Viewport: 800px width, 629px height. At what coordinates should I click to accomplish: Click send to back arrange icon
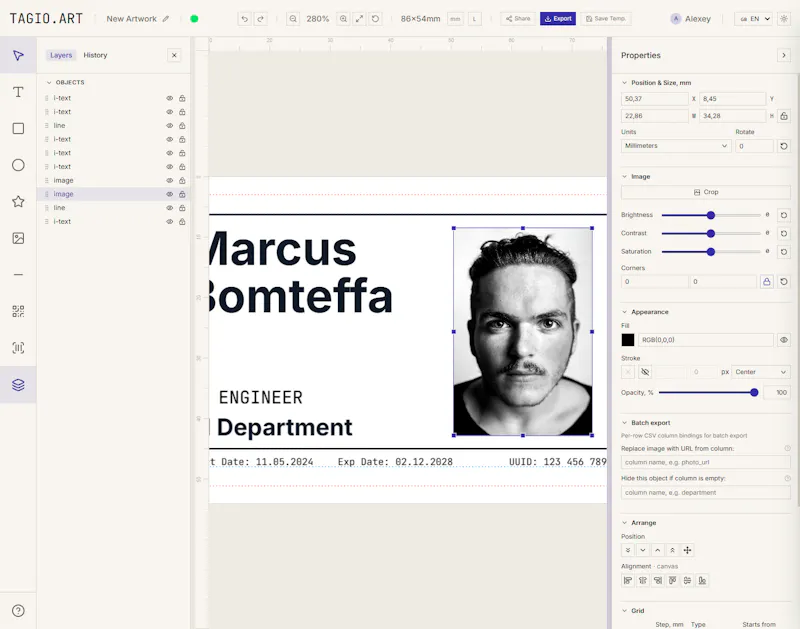(x=628, y=550)
